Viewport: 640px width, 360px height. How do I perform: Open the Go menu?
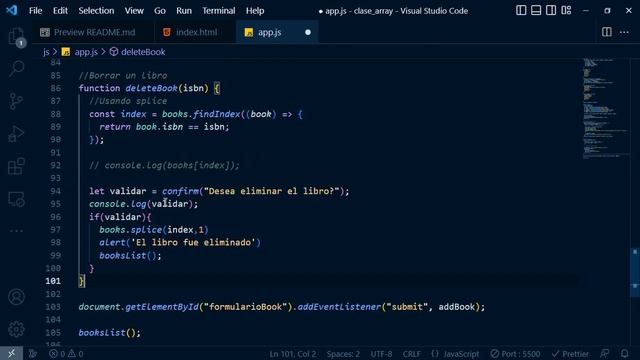(x=160, y=11)
